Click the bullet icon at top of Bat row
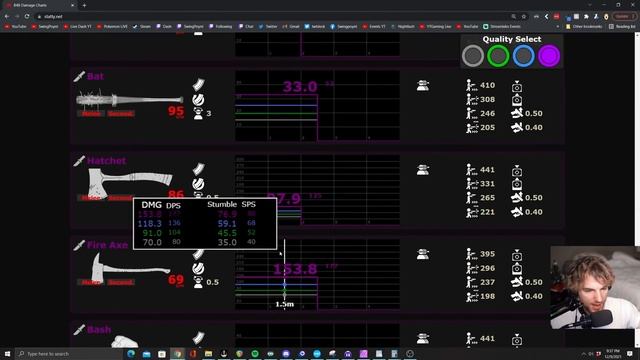This screenshot has width=640, height=360. (x=199, y=85)
